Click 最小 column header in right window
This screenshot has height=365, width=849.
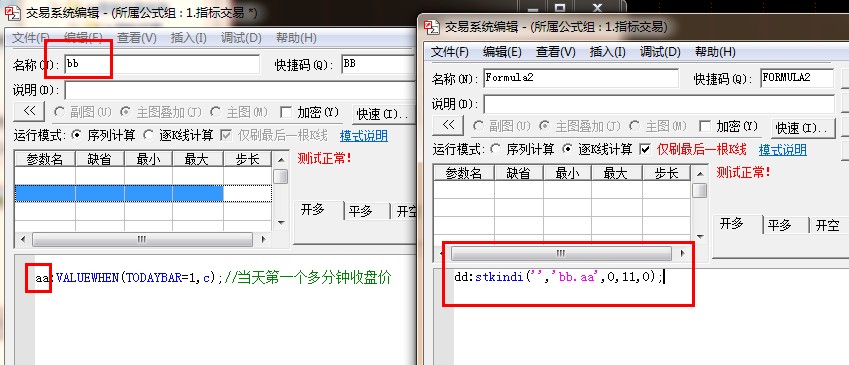tap(567, 173)
